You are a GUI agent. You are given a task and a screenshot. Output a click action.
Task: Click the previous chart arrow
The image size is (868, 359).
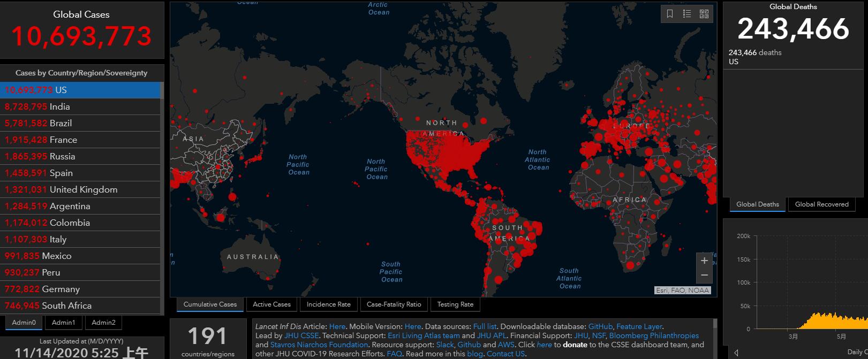pyautogui.click(x=736, y=353)
